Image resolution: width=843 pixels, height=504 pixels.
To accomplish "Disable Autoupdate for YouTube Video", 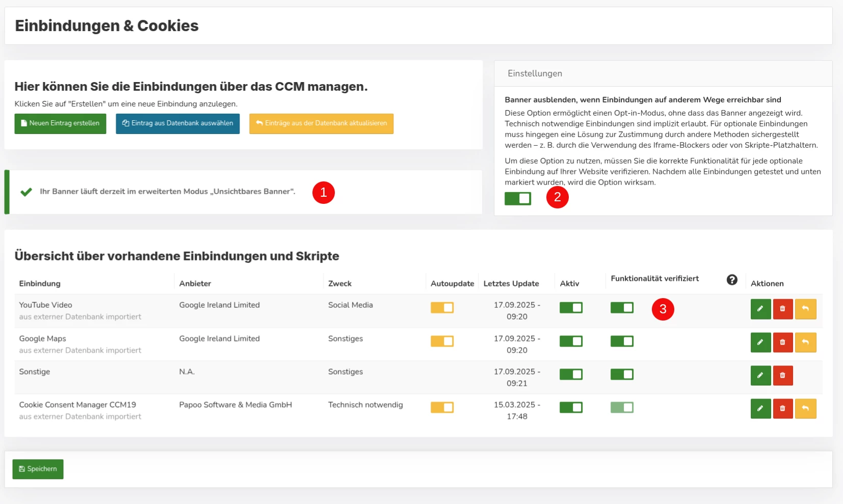I will point(442,308).
